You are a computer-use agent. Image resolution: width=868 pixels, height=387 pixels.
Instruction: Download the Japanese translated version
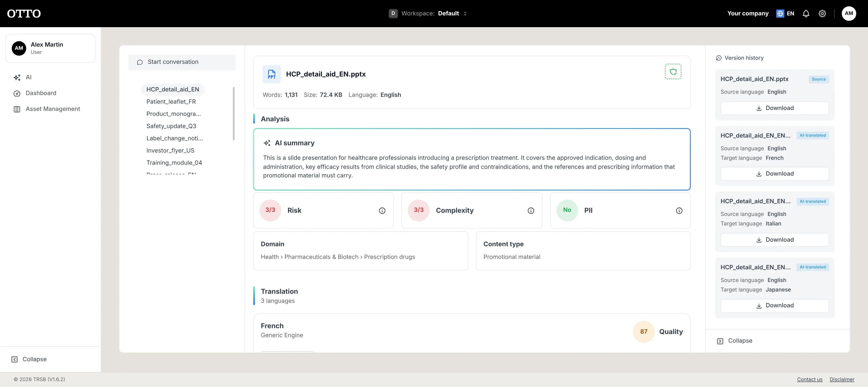tap(775, 306)
